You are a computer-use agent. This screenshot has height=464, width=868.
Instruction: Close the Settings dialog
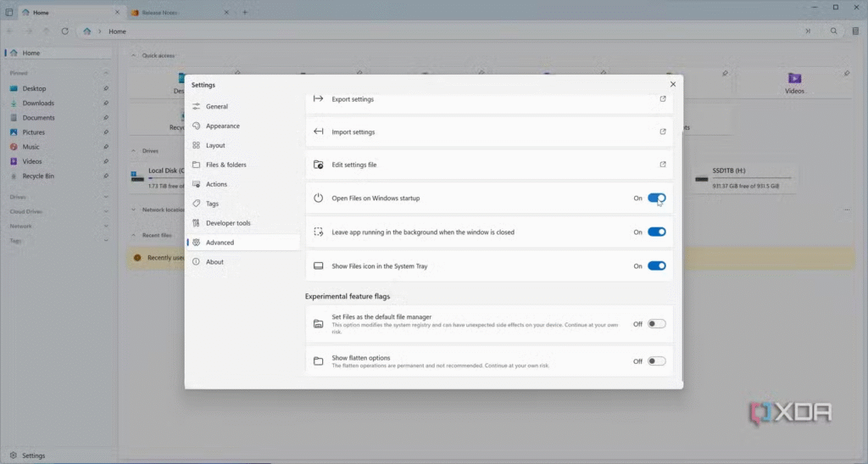pyautogui.click(x=673, y=84)
